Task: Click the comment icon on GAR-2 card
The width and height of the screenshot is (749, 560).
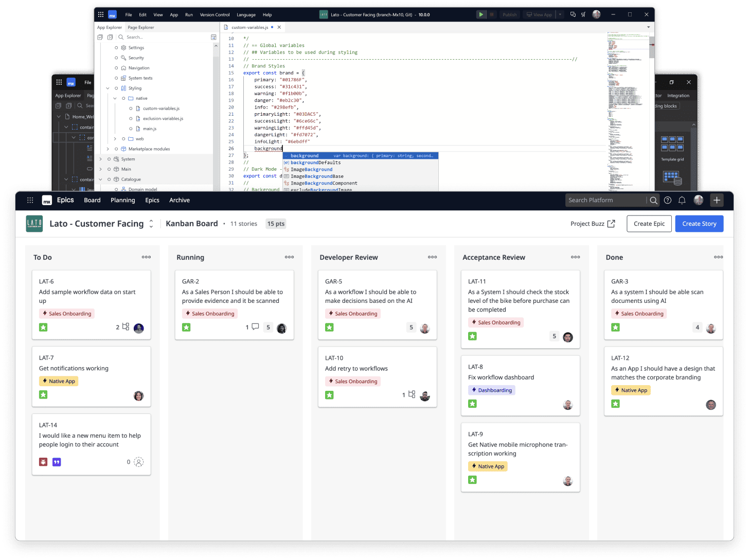Action: pyautogui.click(x=255, y=327)
